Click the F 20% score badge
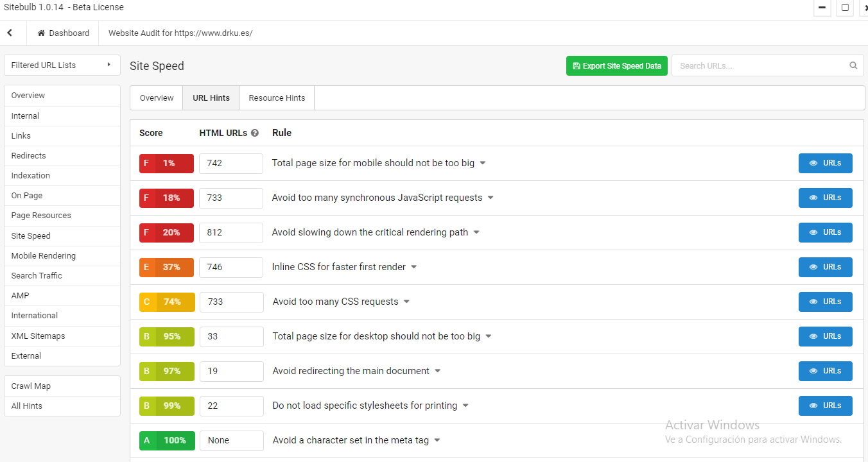 click(x=166, y=232)
